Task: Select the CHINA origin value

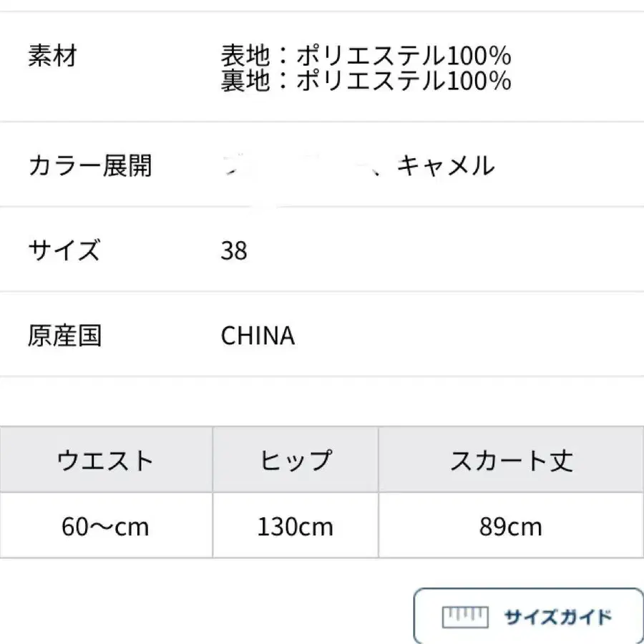Action: 258,336
